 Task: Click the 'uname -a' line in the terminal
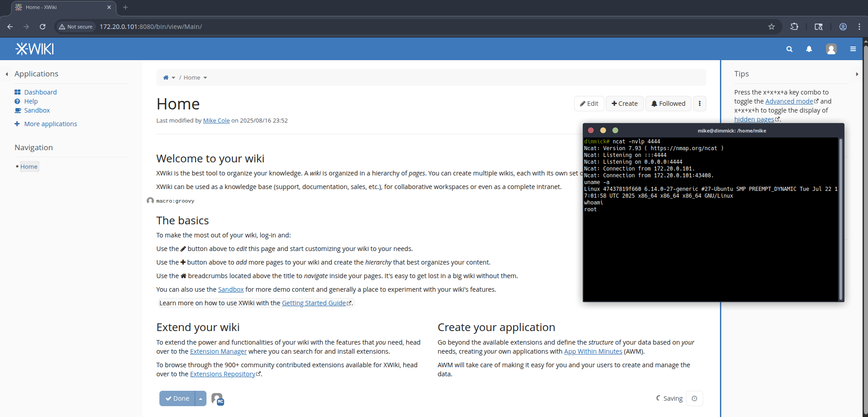(597, 182)
